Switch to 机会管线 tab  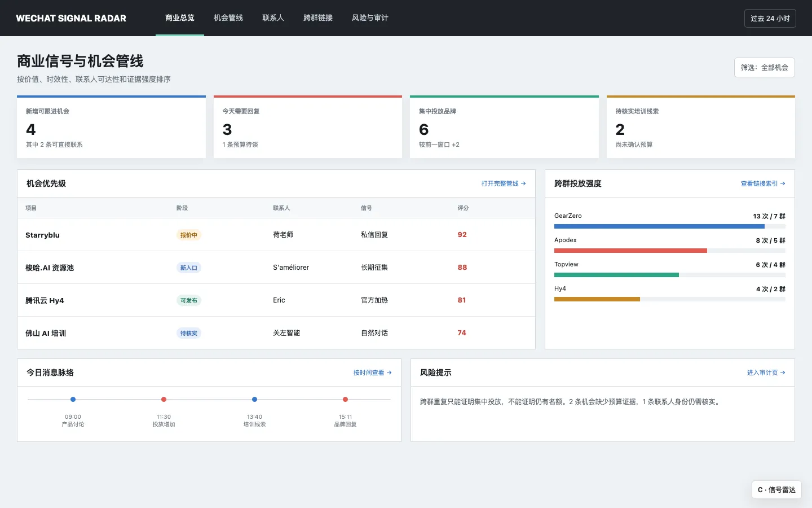click(228, 18)
